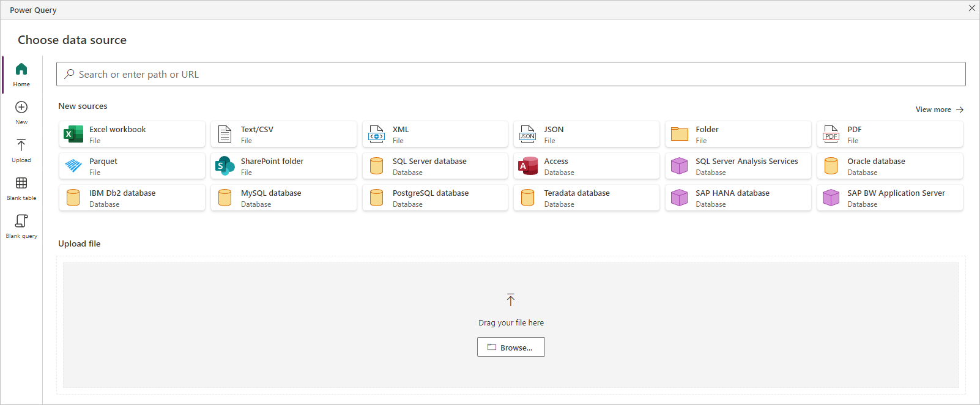Pick the PDF file icon

tap(831, 134)
